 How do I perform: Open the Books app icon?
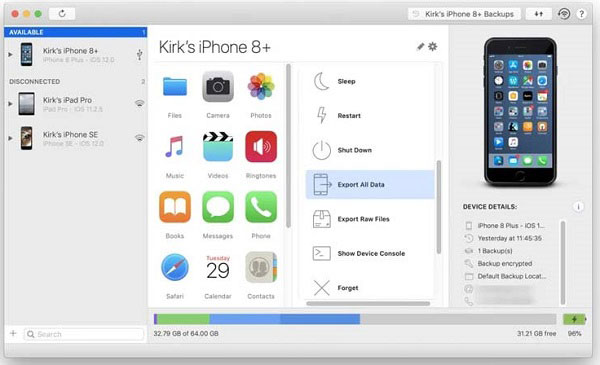(x=175, y=207)
